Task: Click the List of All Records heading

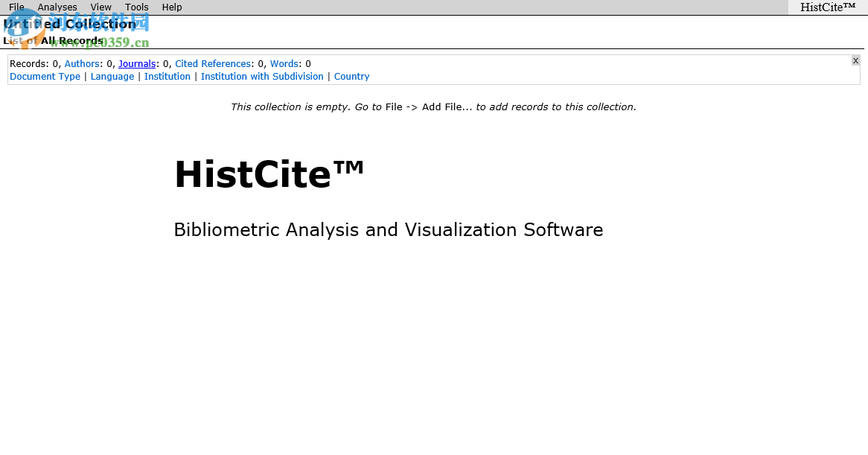Action: click(52, 41)
